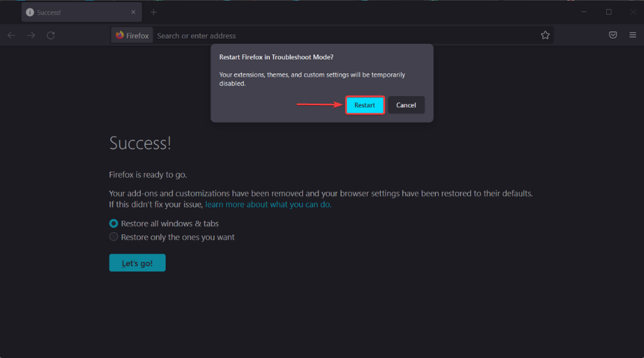
Task: Open the Firefox hamburger application menu
Action: 633,35
